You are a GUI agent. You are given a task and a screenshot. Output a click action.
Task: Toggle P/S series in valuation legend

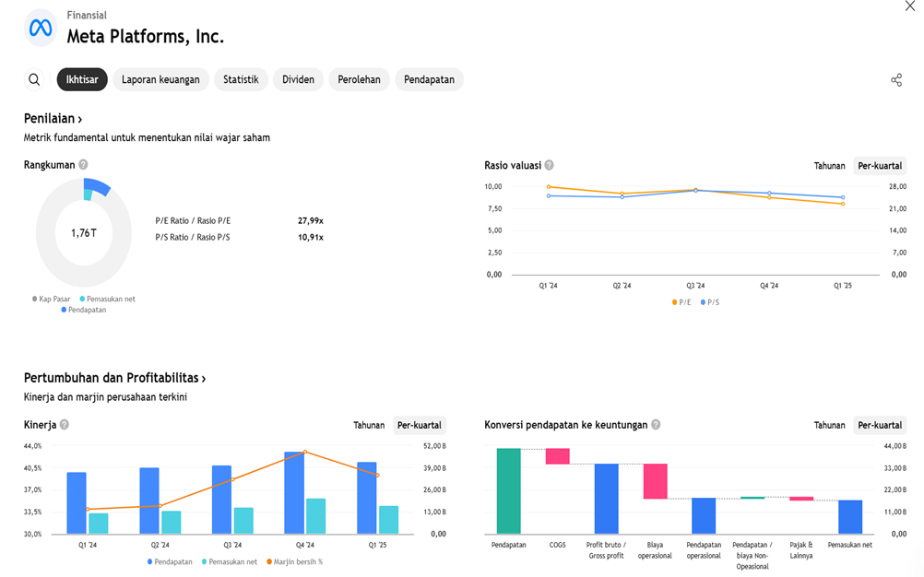tap(710, 302)
